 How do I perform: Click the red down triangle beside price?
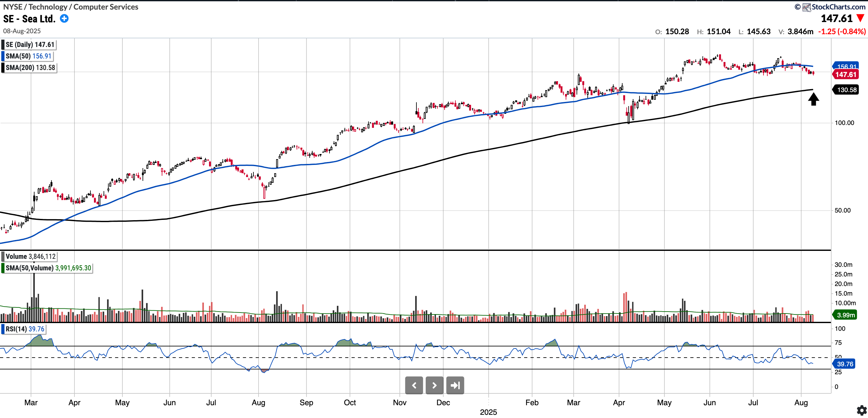pos(860,18)
